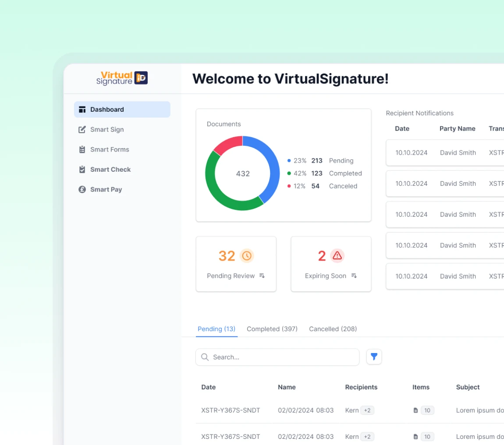Click Date header in Recipient Notifications
Image resolution: width=504 pixels, height=445 pixels.
coord(402,128)
